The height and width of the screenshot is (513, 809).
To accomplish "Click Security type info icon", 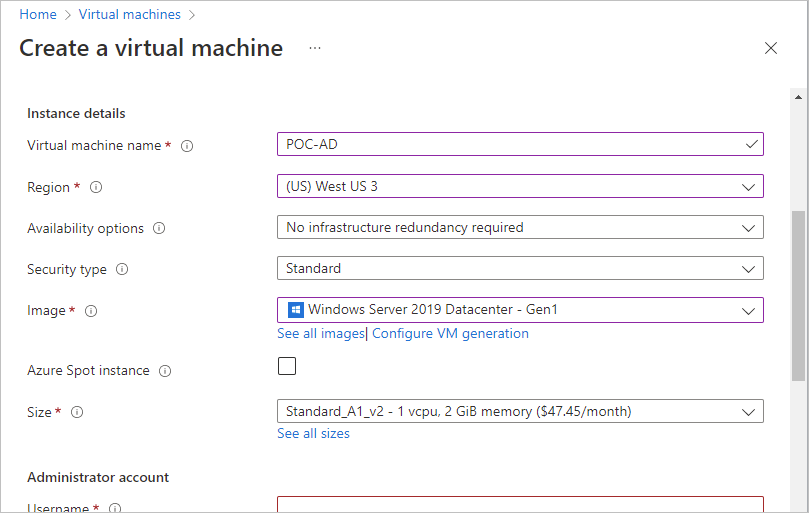I will (122, 269).
